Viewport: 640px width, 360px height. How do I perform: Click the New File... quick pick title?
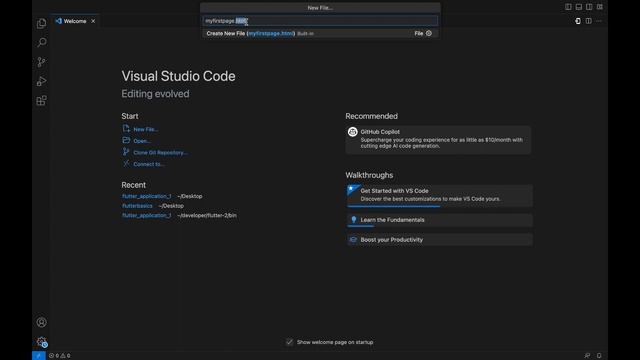click(x=320, y=8)
